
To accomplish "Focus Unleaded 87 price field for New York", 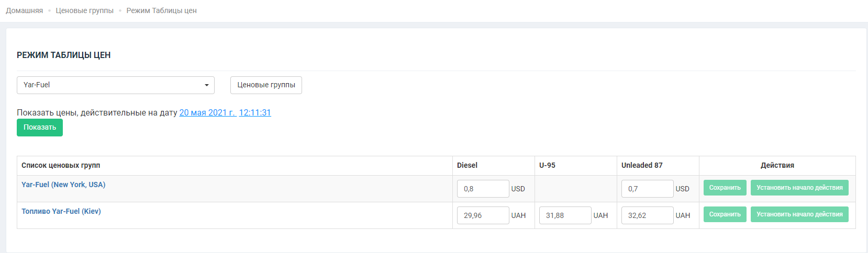I will pyautogui.click(x=647, y=189).
